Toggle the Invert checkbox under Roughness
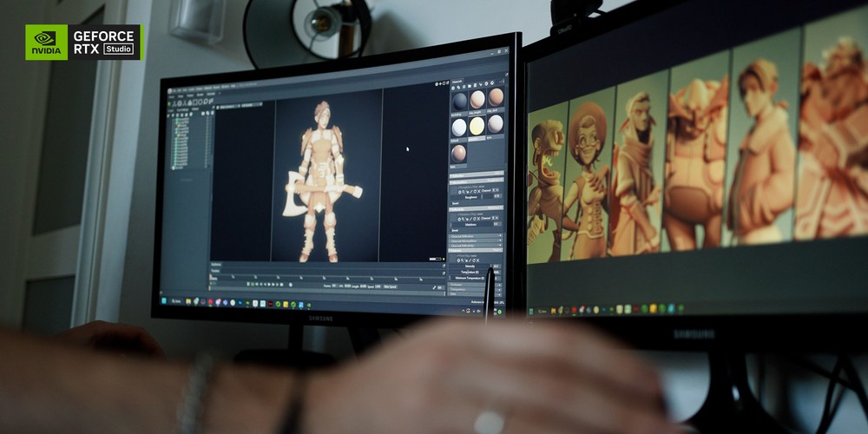The image size is (868, 434). click(455, 203)
